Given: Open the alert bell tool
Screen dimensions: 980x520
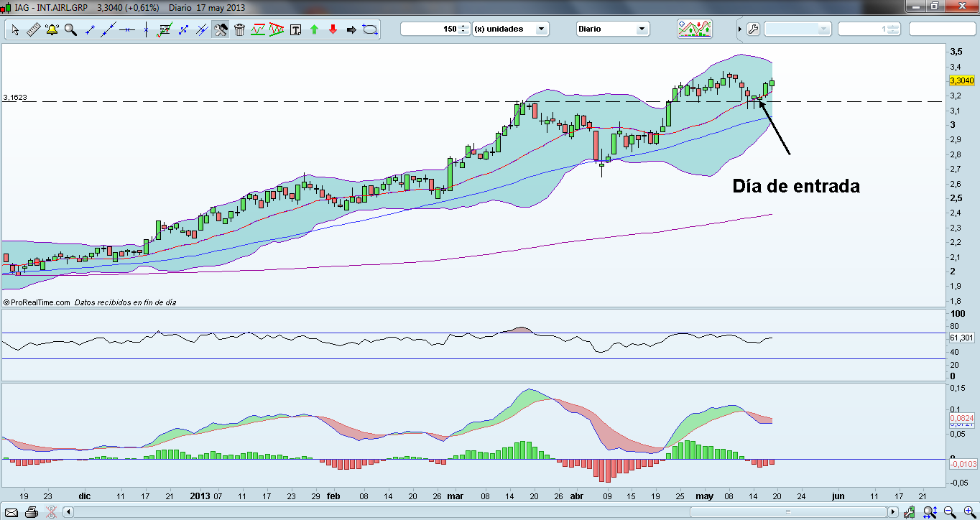Looking at the screenshot, I should [52, 29].
